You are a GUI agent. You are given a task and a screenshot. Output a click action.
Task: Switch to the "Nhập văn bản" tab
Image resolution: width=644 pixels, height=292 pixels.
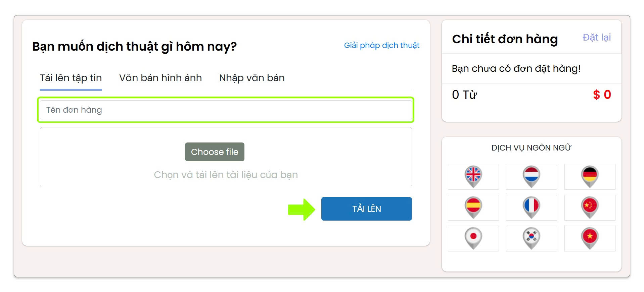click(x=252, y=78)
